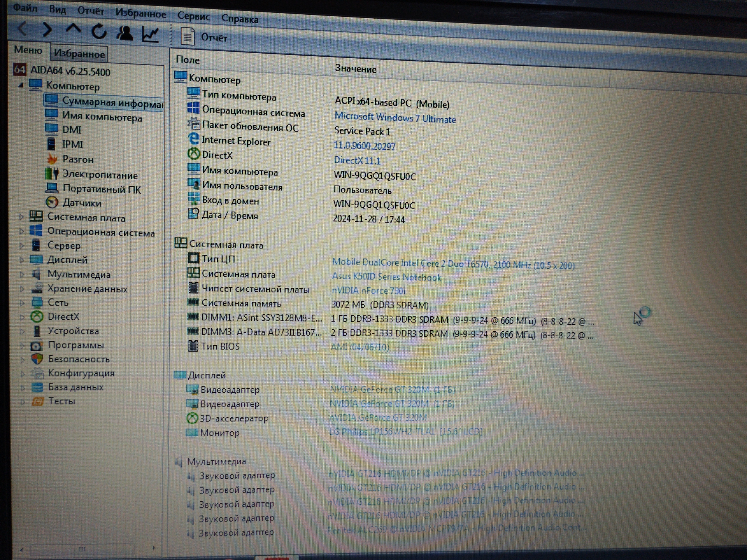The image size is (747, 560).
Task: Open the nVIDIA nForce 730i link
Action: coord(368,291)
